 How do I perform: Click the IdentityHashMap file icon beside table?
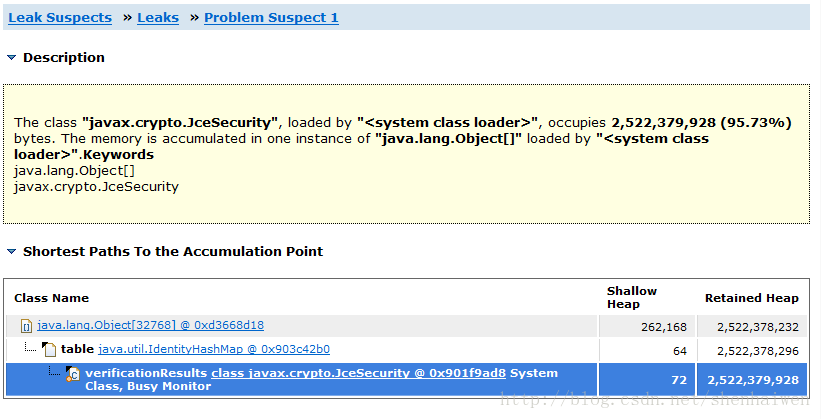pos(49,349)
